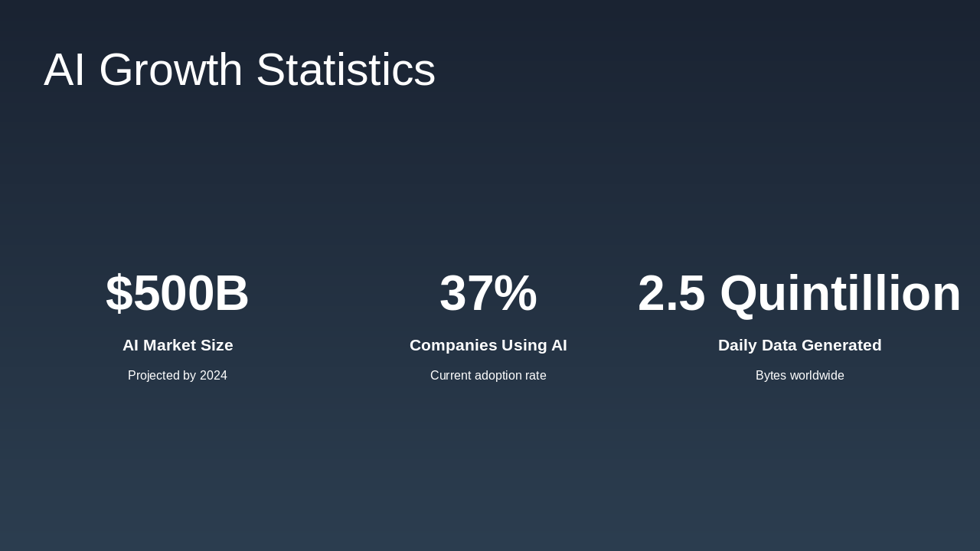Viewport: 980px width, 551px height.
Task: Click the number "2.5" in the third statistic
Action: 671,293
